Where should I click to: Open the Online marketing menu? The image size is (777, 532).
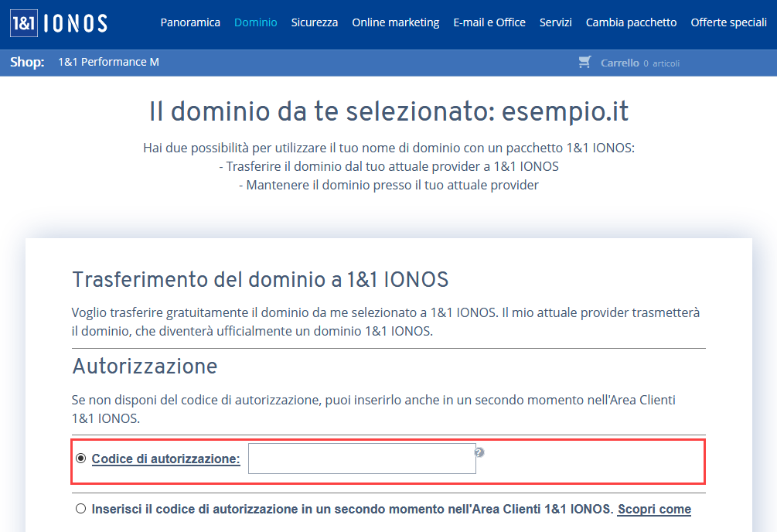pos(395,22)
